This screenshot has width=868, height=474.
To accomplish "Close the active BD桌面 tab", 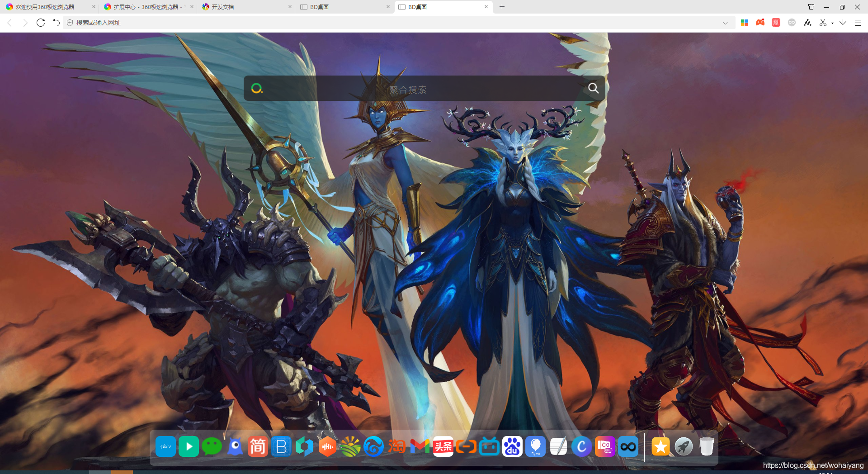I will (x=486, y=7).
